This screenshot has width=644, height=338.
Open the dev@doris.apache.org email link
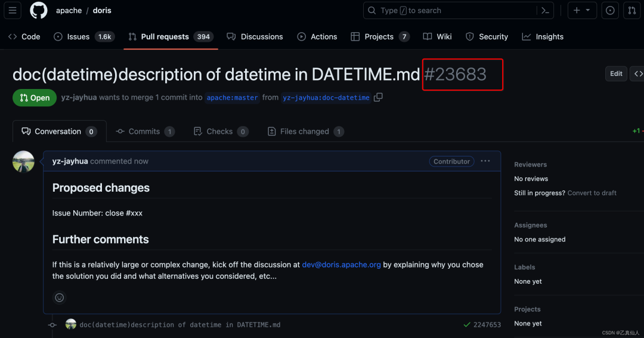pyautogui.click(x=341, y=265)
